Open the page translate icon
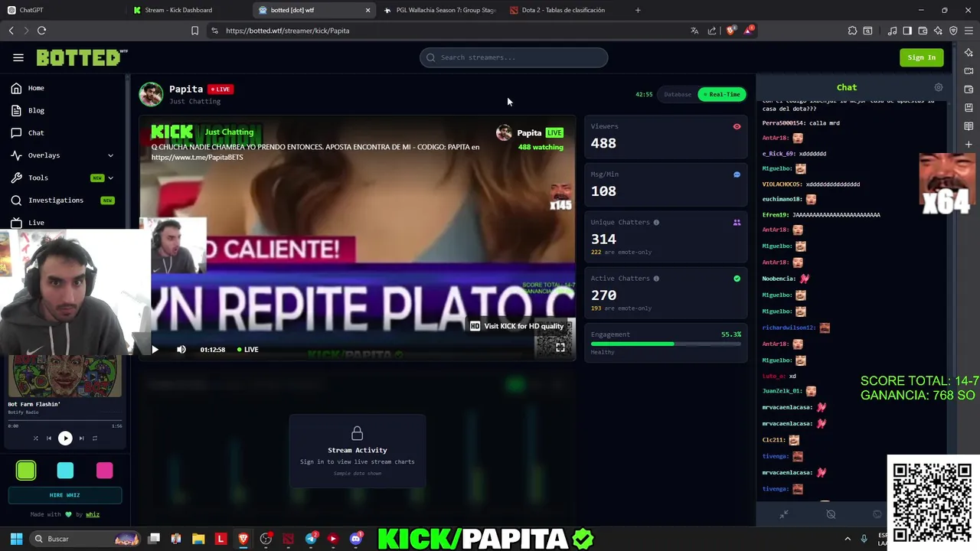980x551 pixels. click(694, 31)
